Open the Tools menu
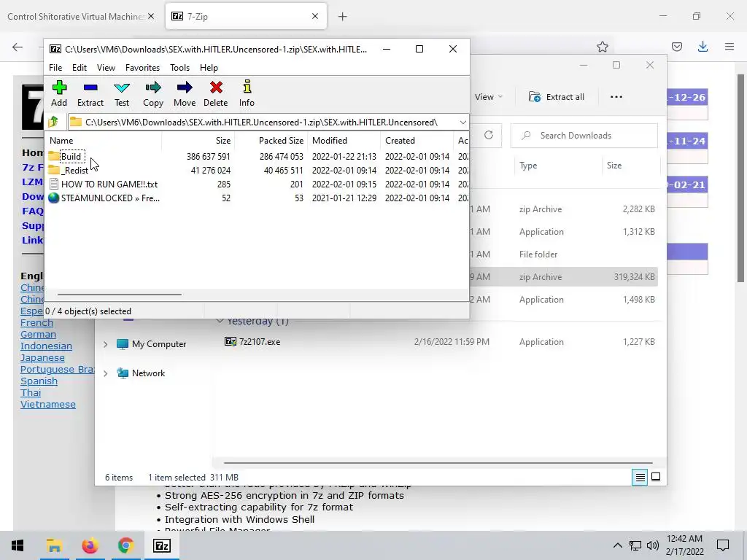This screenshot has width=747, height=560. (180, 68)
